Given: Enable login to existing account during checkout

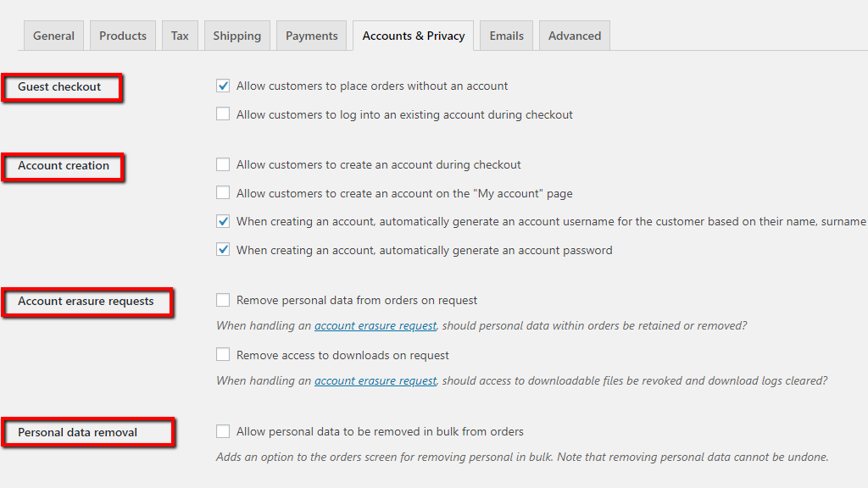Looking at the screenshot, I should tap(223, 114).
